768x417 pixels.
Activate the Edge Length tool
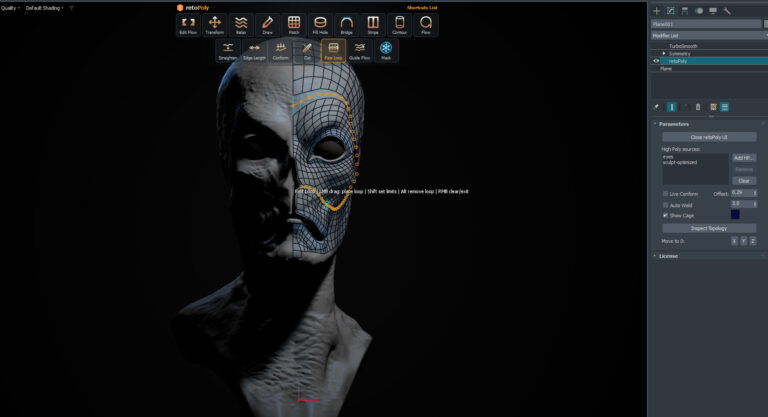point(254,50)
